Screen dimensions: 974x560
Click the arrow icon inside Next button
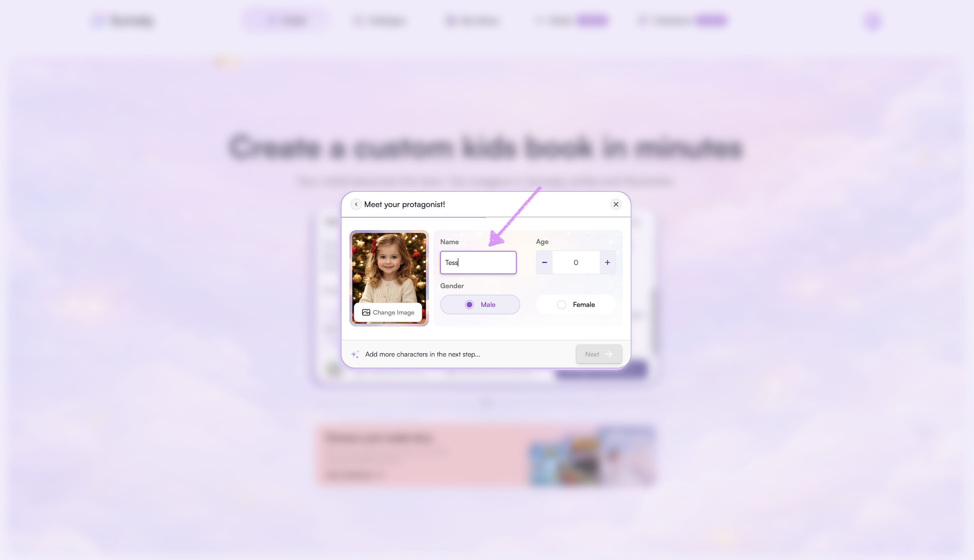point(608,354)
